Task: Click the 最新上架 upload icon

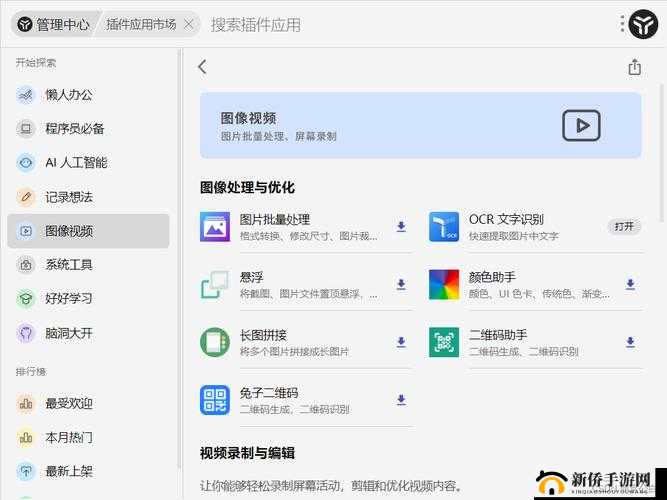Action: (26, 471)
